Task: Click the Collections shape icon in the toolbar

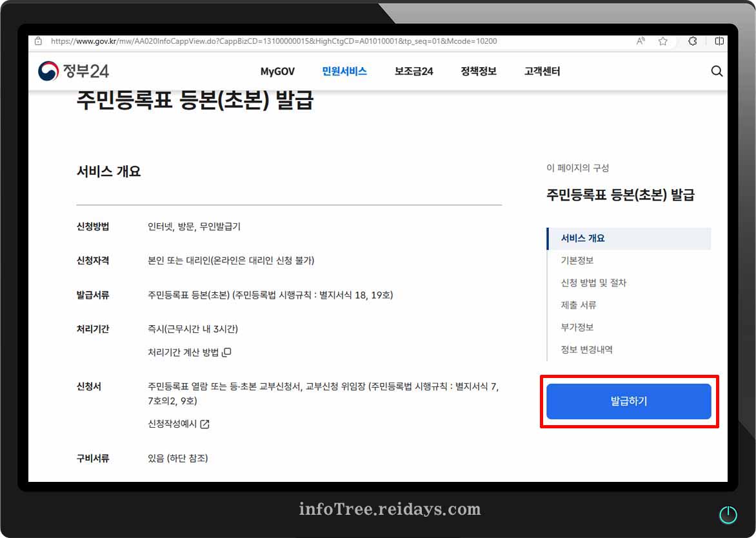Action: click(692, 41)
